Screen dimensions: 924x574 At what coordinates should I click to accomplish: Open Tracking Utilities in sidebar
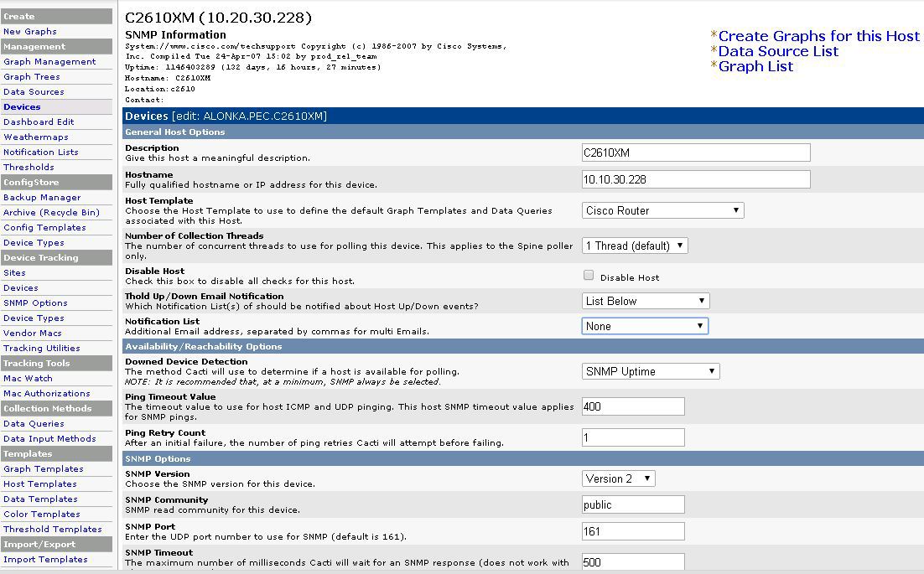(42, 349)
